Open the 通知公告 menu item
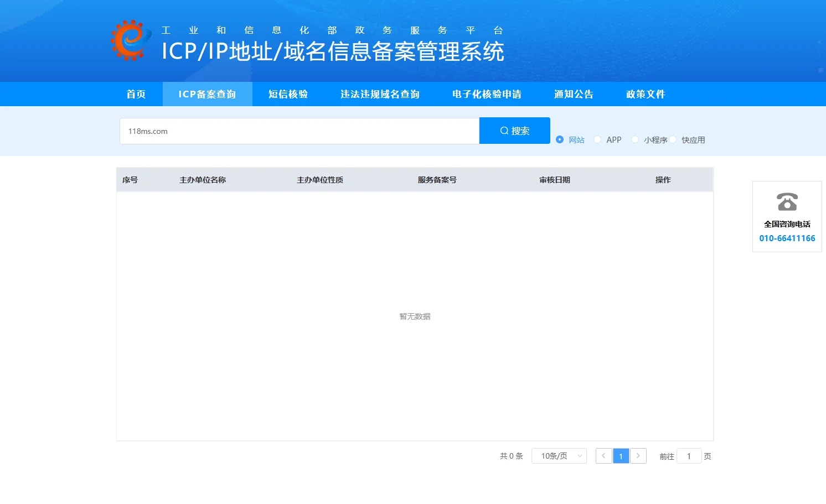The height and width of the screenshot is (504, 826). (574, 94)
